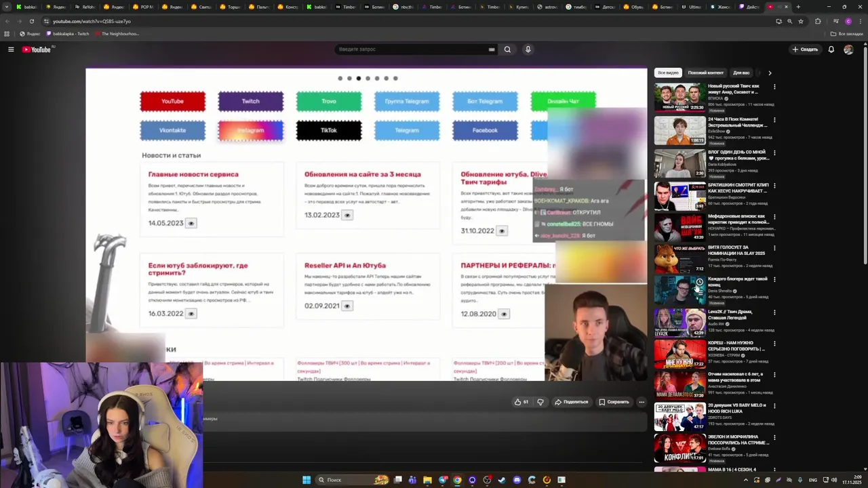The height and width of the screenshot is (488, 868).
Task: Select the 'Для вас' filter chip
Action: (x=741, y=73)
